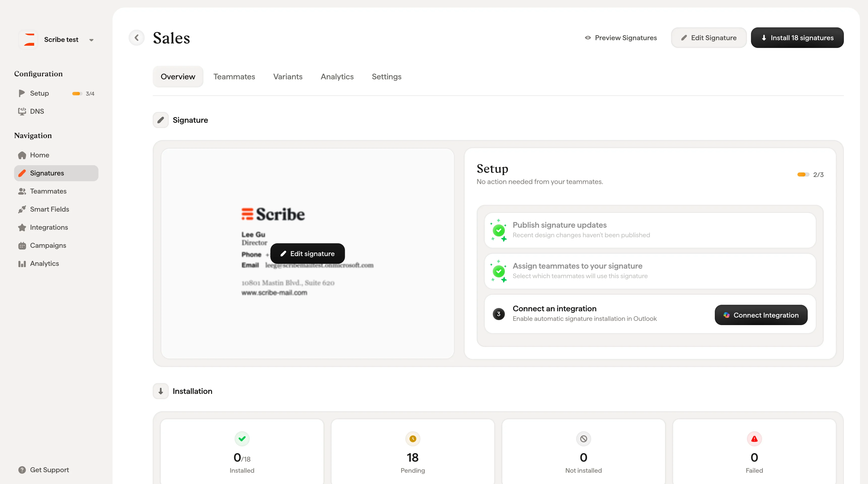Click the red warning Failed icon
The width and height of the screenshot is (868, 484).
[x=754, y=439]
